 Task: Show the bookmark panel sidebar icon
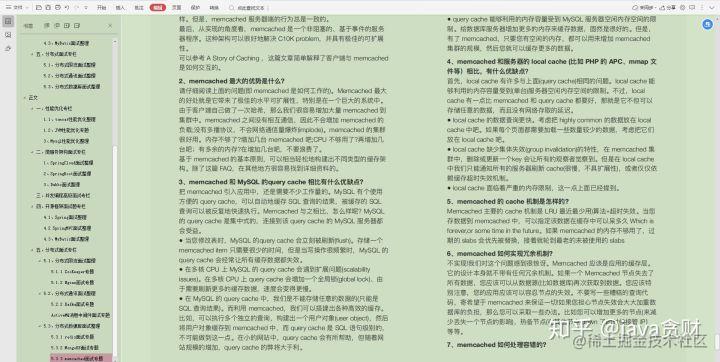coord(8,21)
